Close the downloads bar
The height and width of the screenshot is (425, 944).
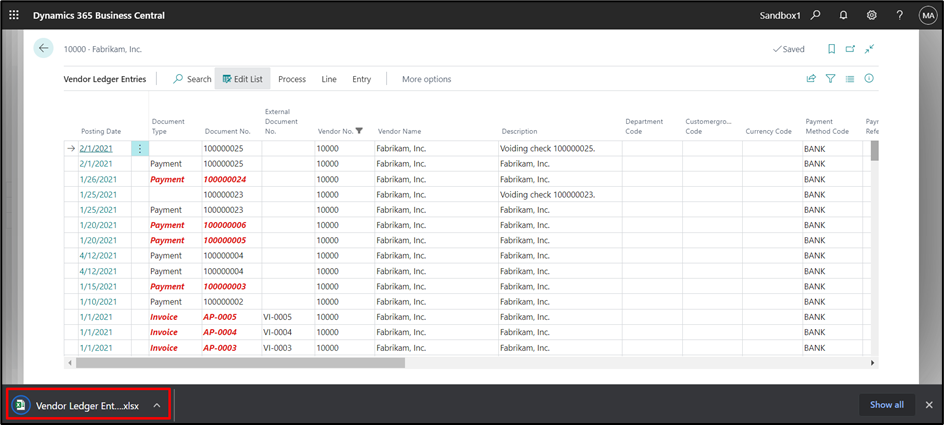[929, 405]
